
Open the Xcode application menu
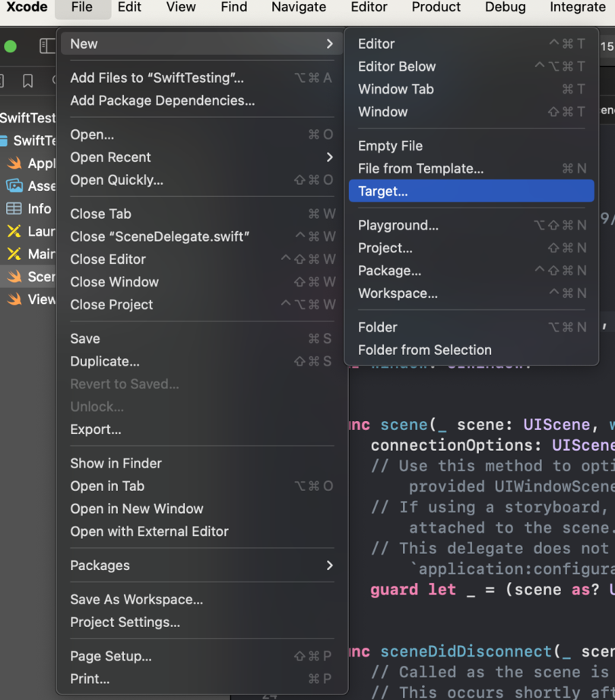click(x=27, y=7)
